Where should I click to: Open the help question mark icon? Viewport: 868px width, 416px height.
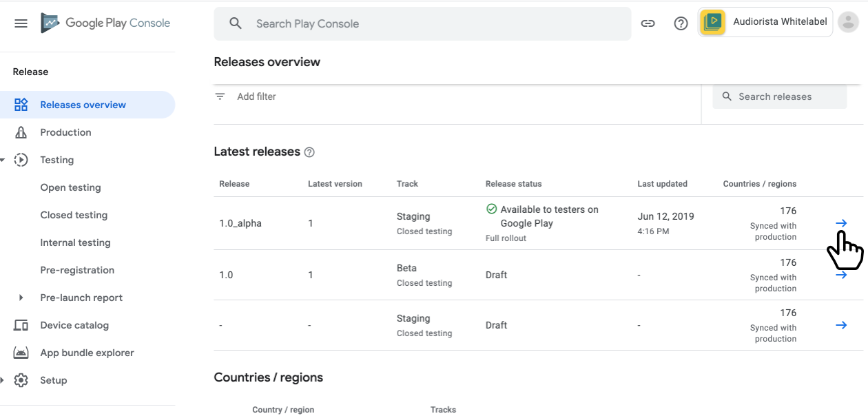[x=681, y=23]
